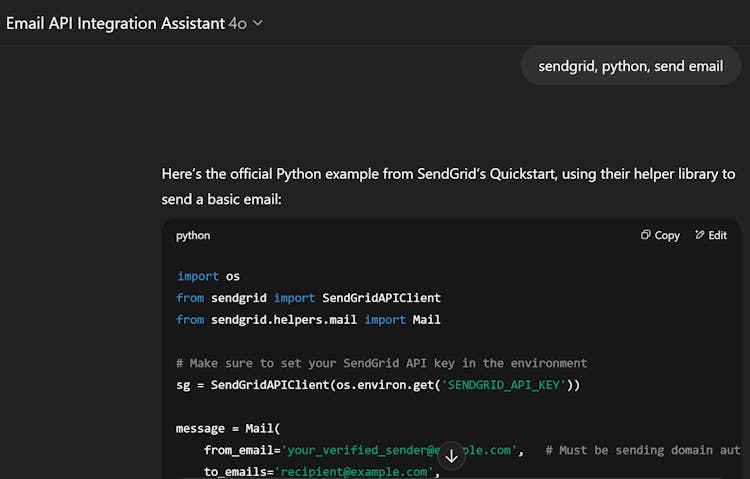Image resolution: width=750 pixels, height=479 pixels.
Task: Click the 4o model label
Action: click(238, 23)
